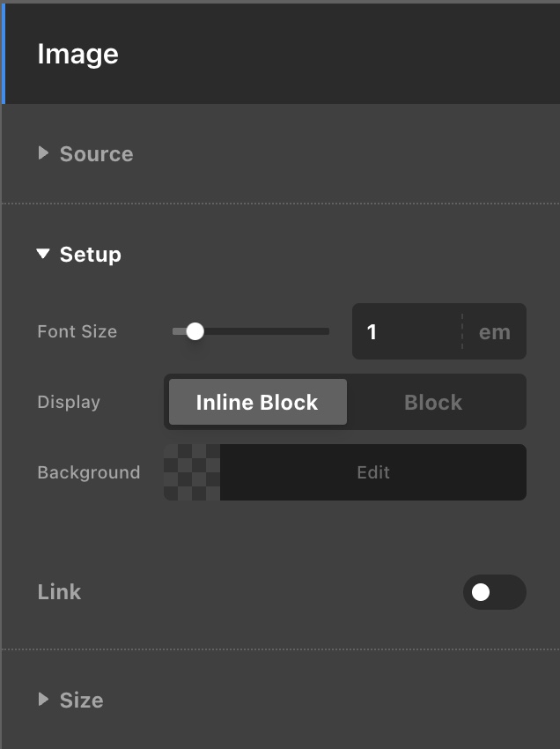Switch Display to Block

click(433, 403)
